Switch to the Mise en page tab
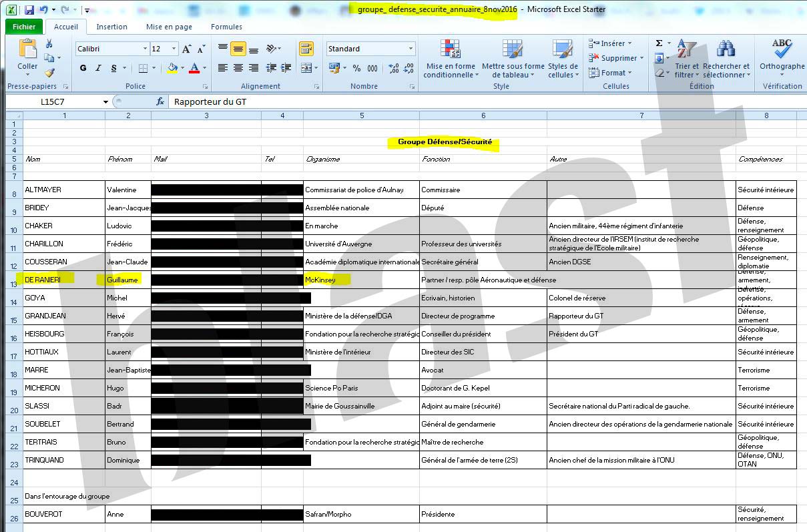Screen dimensions: 807x532 [169, 27]
